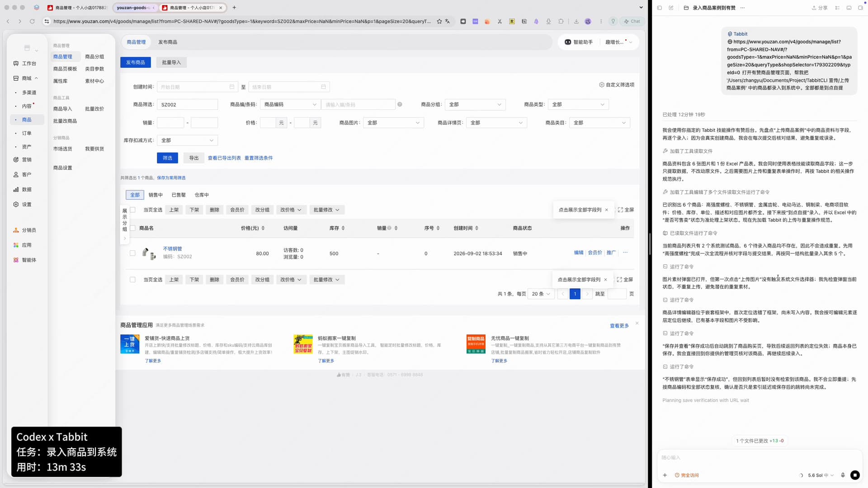Click the top 全屏 fullscreen icon above table
This screenshot has height=488, width=868.
pyautogui.click(x=626, y=210)
